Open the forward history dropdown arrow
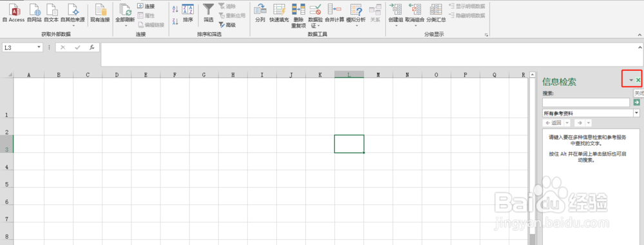 [x=589, y=123]
